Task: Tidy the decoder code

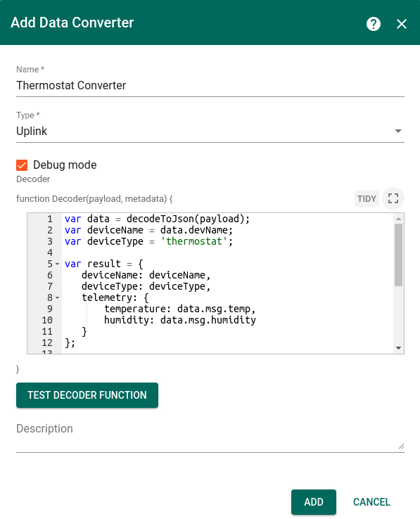Action: (x=367, y=198)
